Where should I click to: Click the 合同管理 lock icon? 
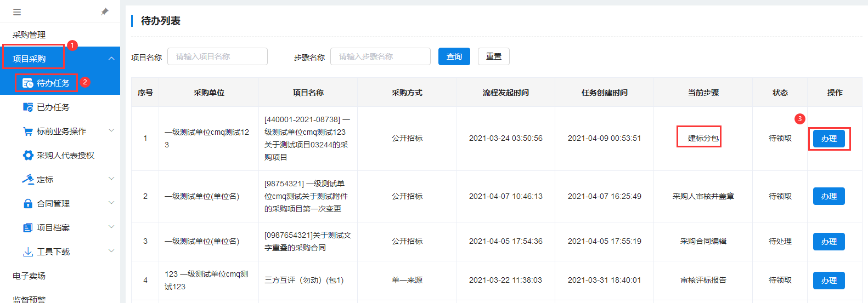[27, 204]
